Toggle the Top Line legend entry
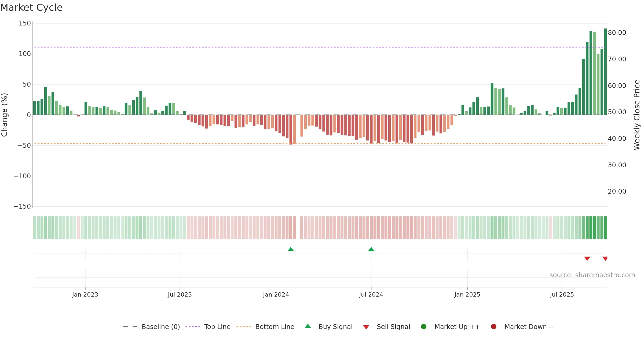This screenshot has height=362, width=644. tap(208, 327)
